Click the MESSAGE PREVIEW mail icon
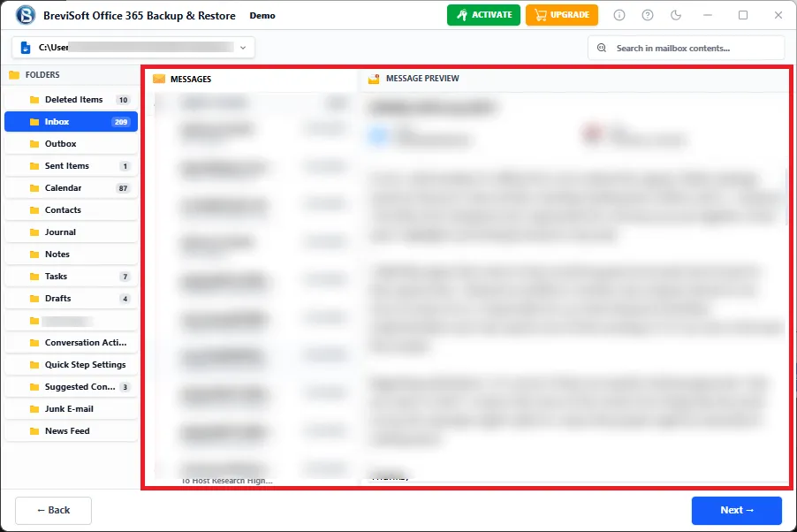797x532 pixels. pyautogui.click(x=374, y=79)
